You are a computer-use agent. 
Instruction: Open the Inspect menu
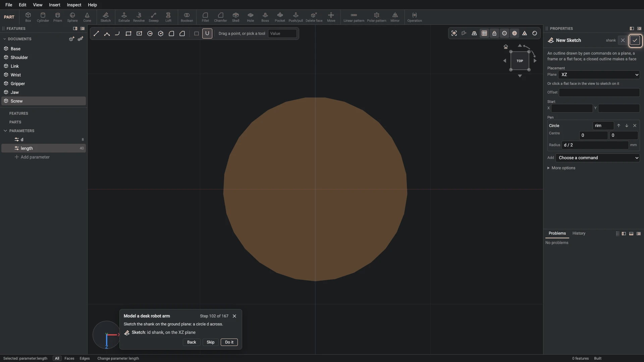(74, 5)
